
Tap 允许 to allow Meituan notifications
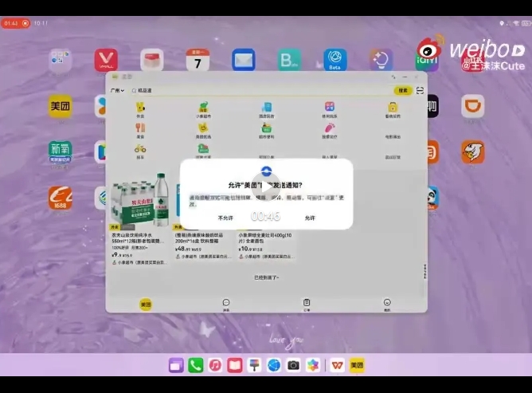(x=310, y=217)
